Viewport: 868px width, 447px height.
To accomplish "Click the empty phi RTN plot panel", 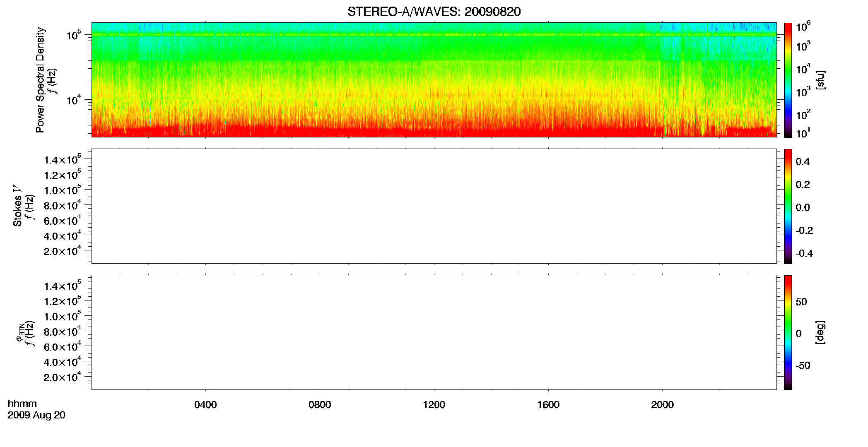I will pos(434,332).
